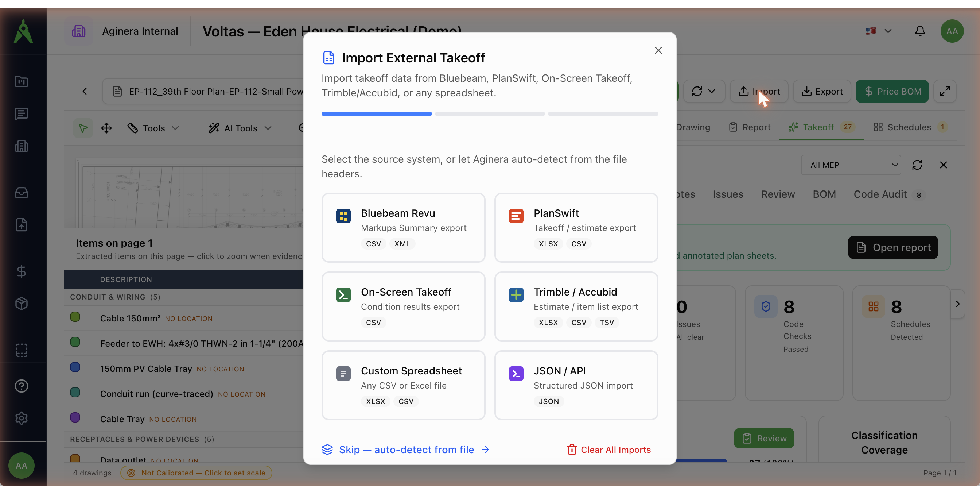Close the Import External Takeoff dialog
The height and width of the screenshot is (486, 980).
(658, 51)
